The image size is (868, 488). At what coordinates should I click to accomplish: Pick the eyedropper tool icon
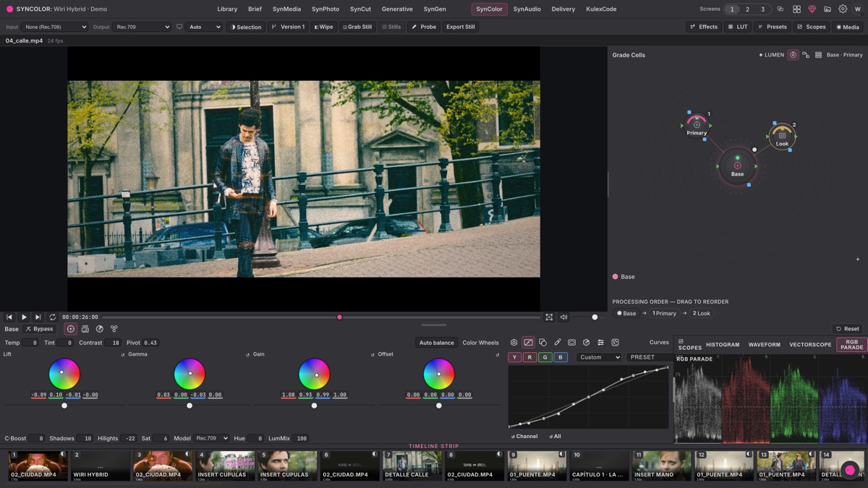point(557,343)
